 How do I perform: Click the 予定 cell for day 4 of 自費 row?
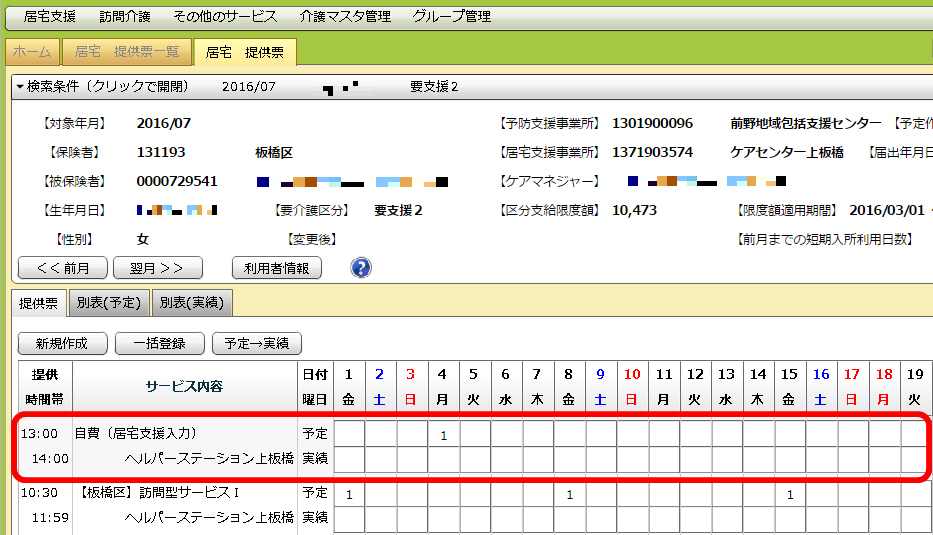pos(443,434)
